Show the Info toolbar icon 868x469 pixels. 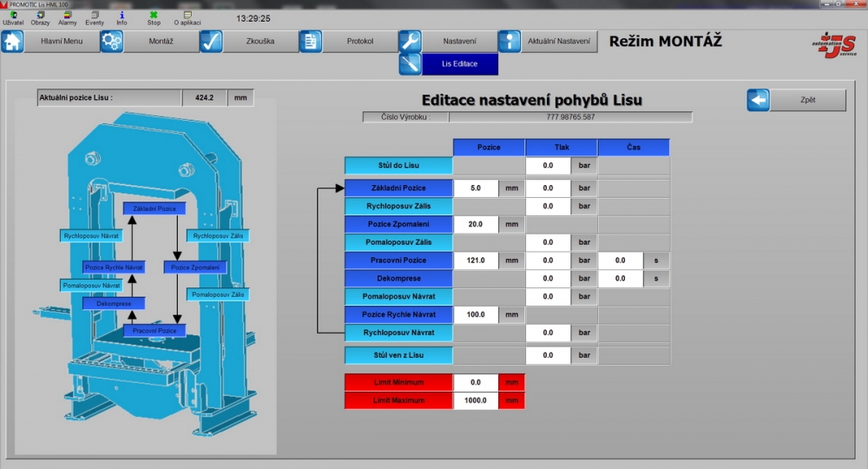pyautogui.click(x=122, y=17)
